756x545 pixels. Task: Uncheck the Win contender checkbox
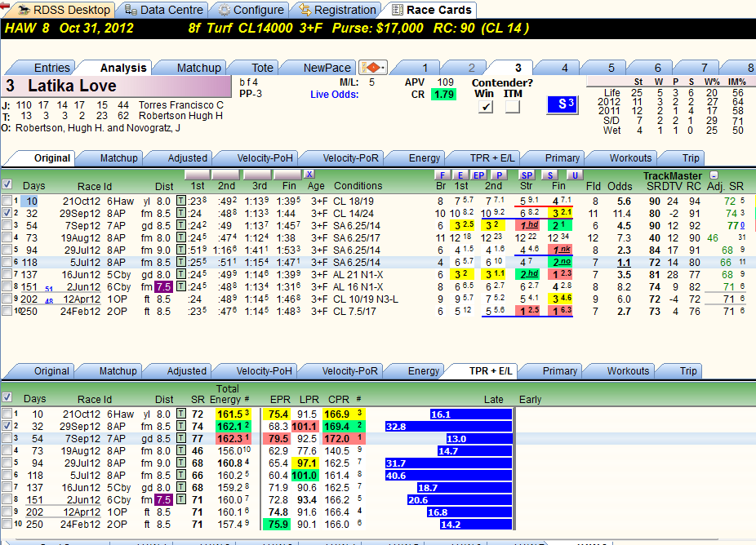click(x=486, y=107)
